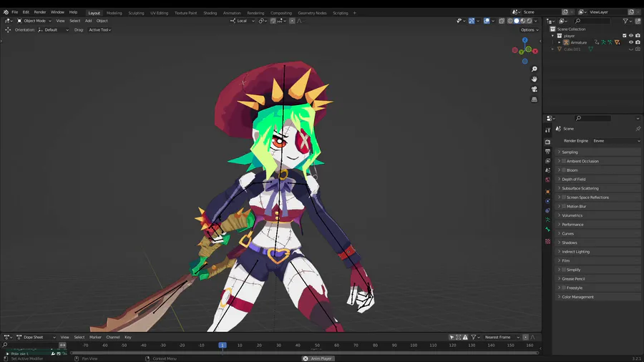Switch to the Shading workspace tab
The width and height of the screenshot is (644, 362).
(x=210, y=13)
